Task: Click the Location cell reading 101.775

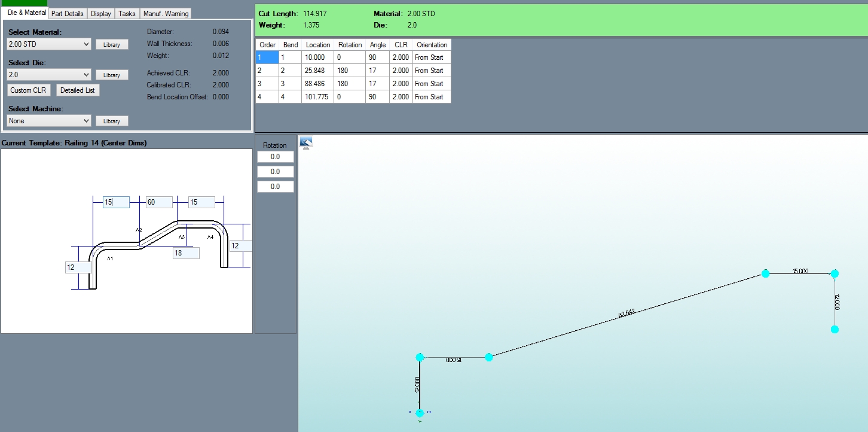Action: point(318,97)
